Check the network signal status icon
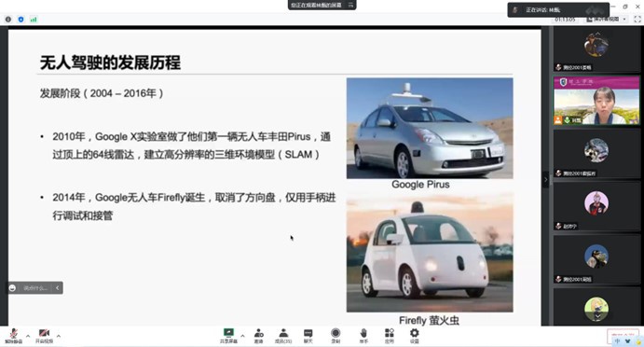This screenshot has height=347, width=644. (34, 20)
